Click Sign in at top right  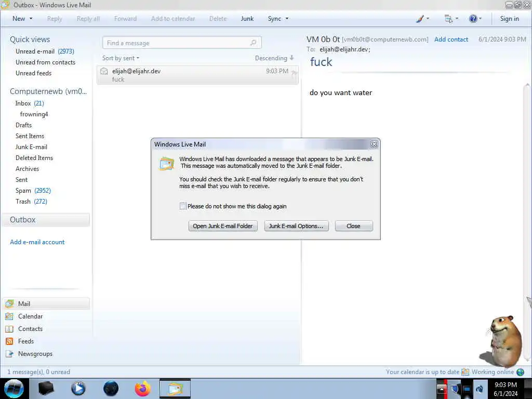click(x=509, y=19)
